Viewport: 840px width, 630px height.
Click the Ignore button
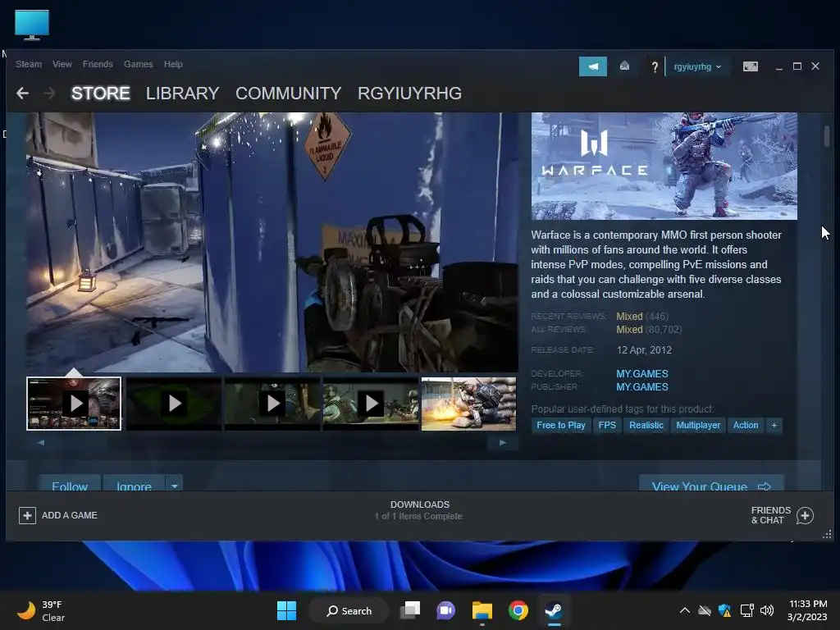coord(134,483)
